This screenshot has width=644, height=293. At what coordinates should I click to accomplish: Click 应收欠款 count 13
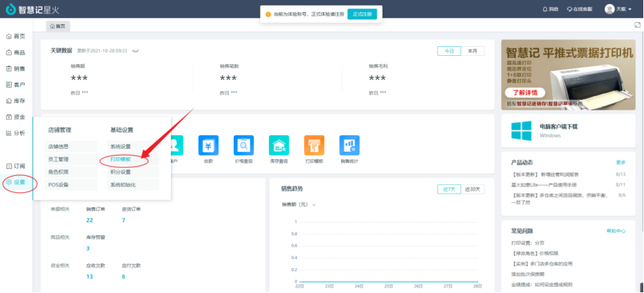(x=90, y=276)
